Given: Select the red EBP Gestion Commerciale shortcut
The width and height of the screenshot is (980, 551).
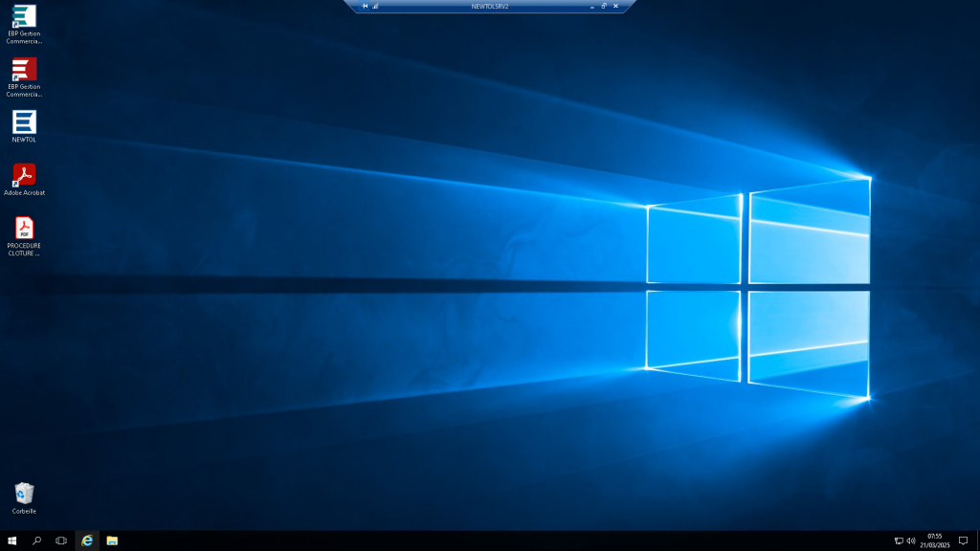Looking at the screenshot, I should (24, 70).
